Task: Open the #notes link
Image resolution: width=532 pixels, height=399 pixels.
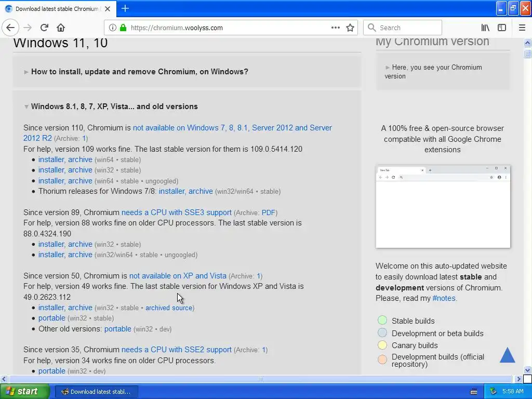Action: pos(444,298)
